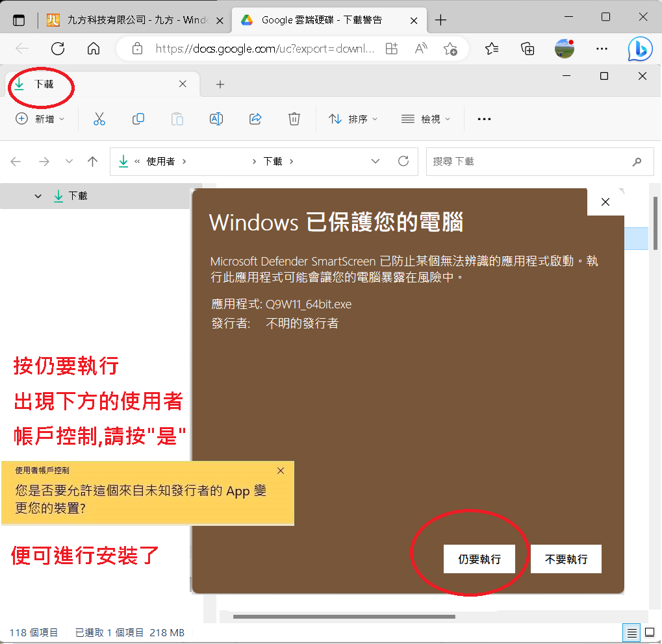662x644 pixels.
Task: Click the browser refresh icon
Action: [58, 49]
